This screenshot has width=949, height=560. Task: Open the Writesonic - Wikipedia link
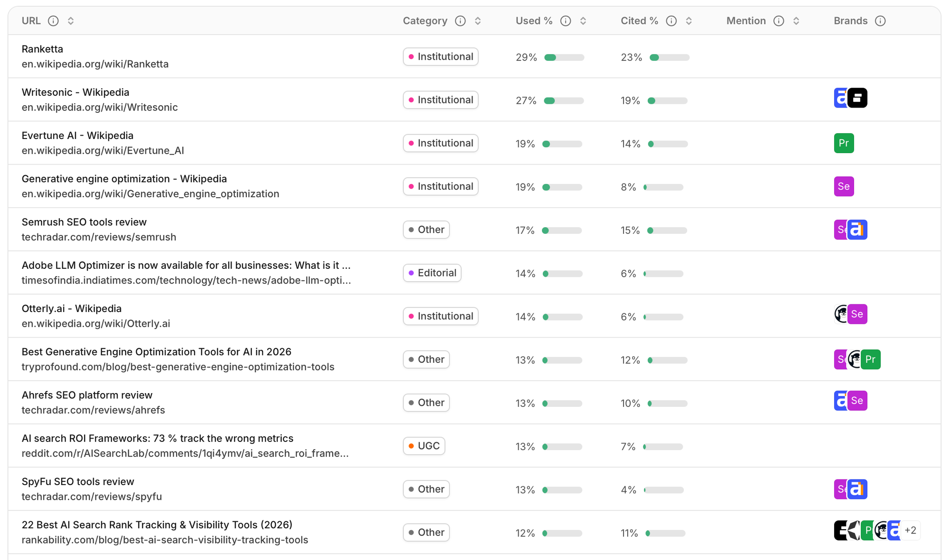pyautogui.click(x=75, y=92)
